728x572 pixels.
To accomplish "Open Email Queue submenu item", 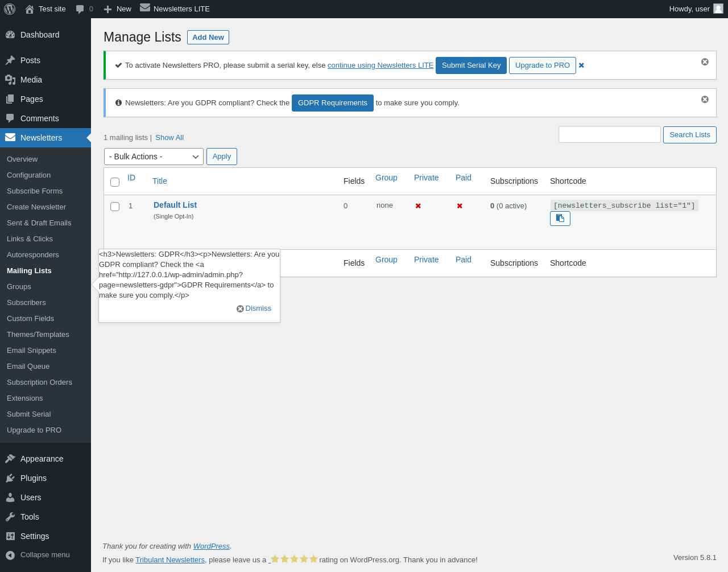I will 28,367.
